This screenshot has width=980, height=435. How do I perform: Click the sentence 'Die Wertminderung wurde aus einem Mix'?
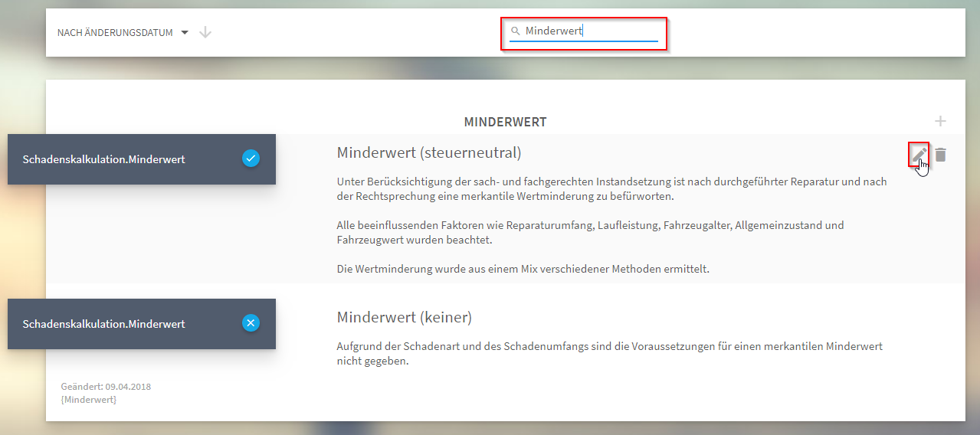523,270
